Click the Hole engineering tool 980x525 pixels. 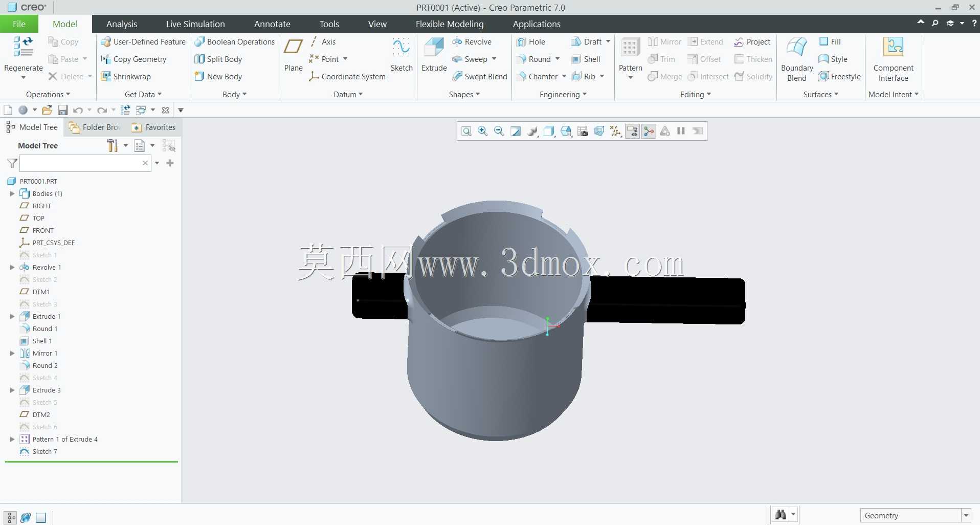[531, 42]
